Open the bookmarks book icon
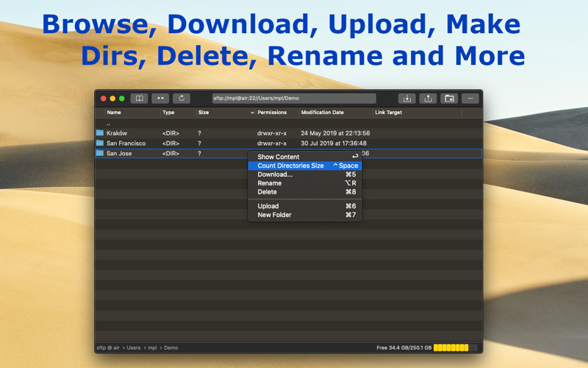This screenshot has height=368, width=588. point(139,99)
